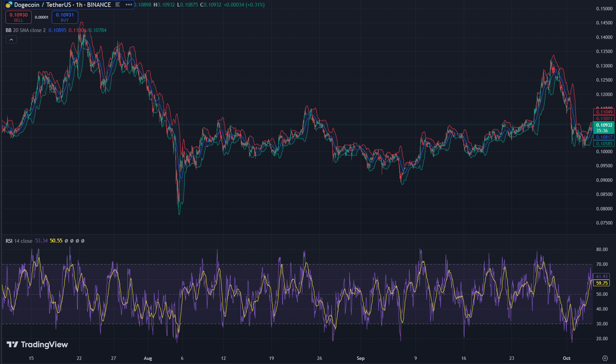Click the Sep label on time axis
This screenshot has height=364, width=616.
(x=360, y=358)
